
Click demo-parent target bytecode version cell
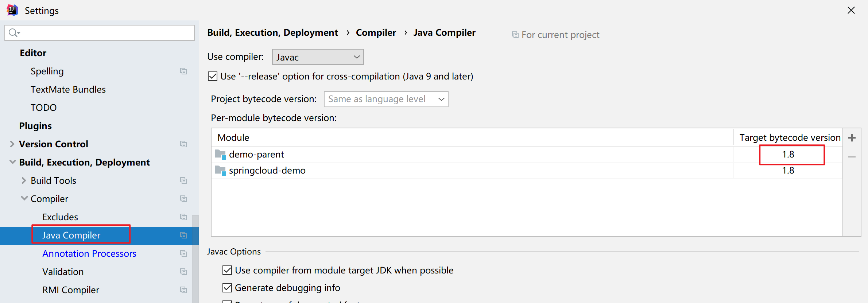[x=788, y=155]
